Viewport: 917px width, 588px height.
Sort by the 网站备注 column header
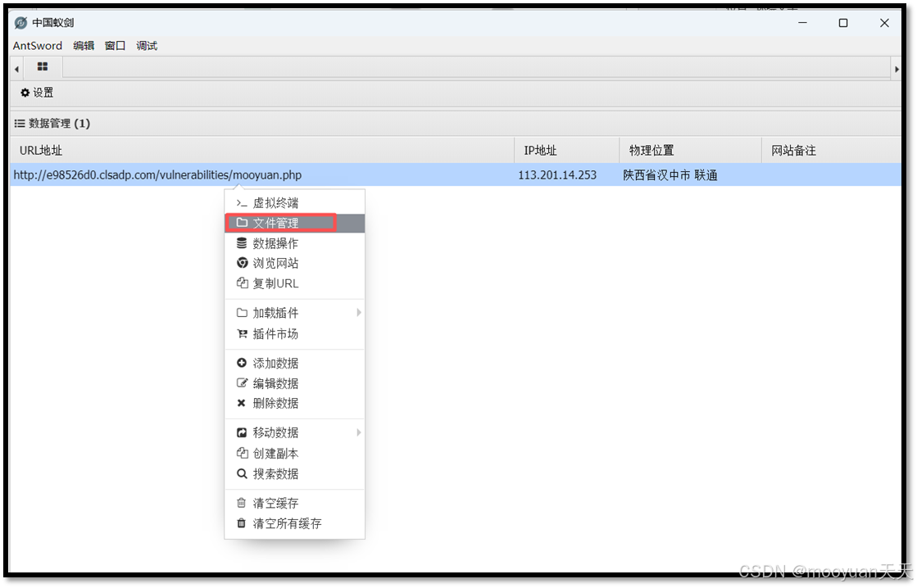coord(832,150)
